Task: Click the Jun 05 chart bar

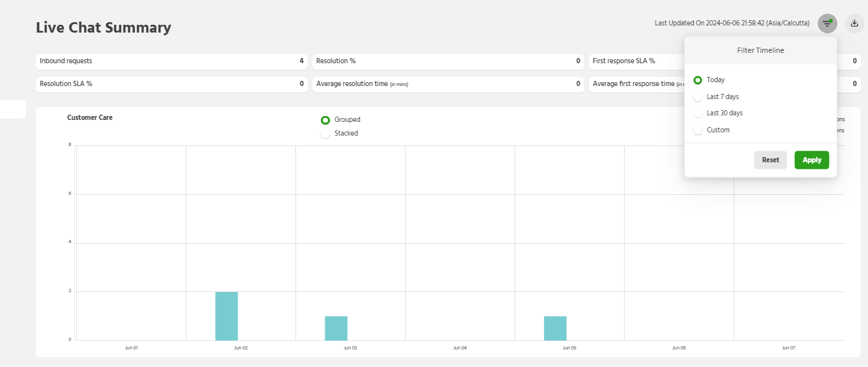Action: (555, 328)
